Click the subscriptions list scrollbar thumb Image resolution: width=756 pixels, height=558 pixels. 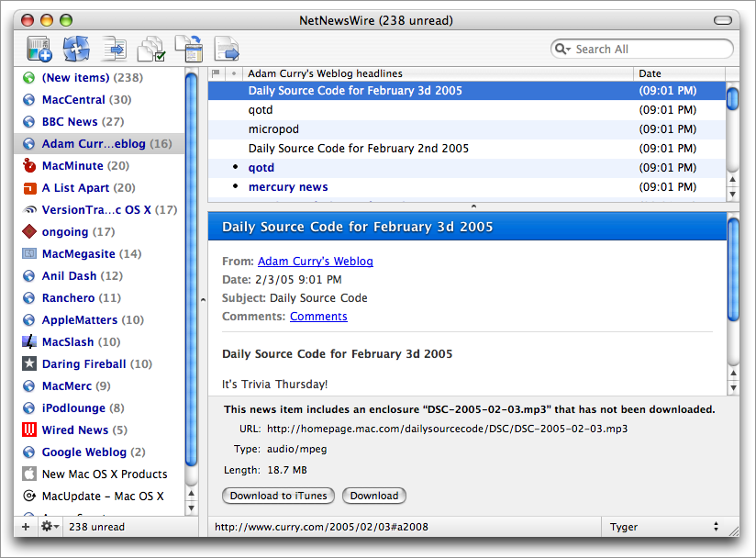pos(192,270)
